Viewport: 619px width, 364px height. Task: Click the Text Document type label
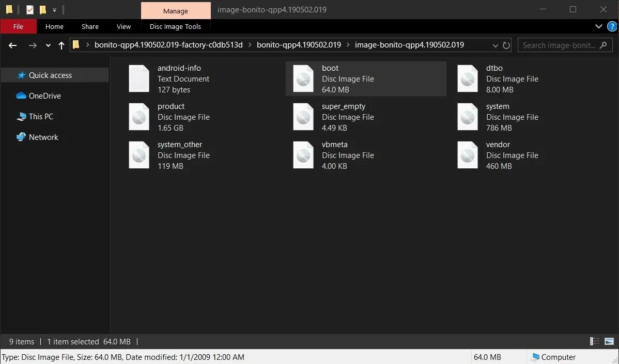(183, 79)
